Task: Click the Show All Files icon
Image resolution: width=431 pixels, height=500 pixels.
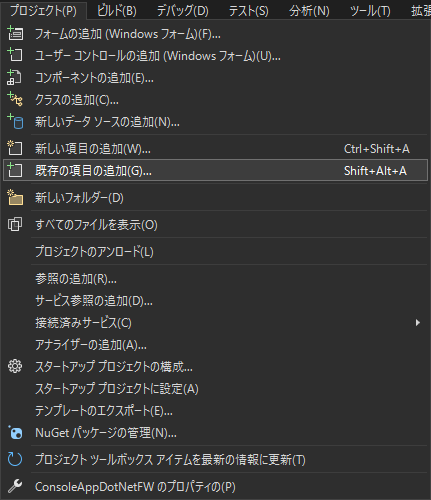Action: [15, 224]
